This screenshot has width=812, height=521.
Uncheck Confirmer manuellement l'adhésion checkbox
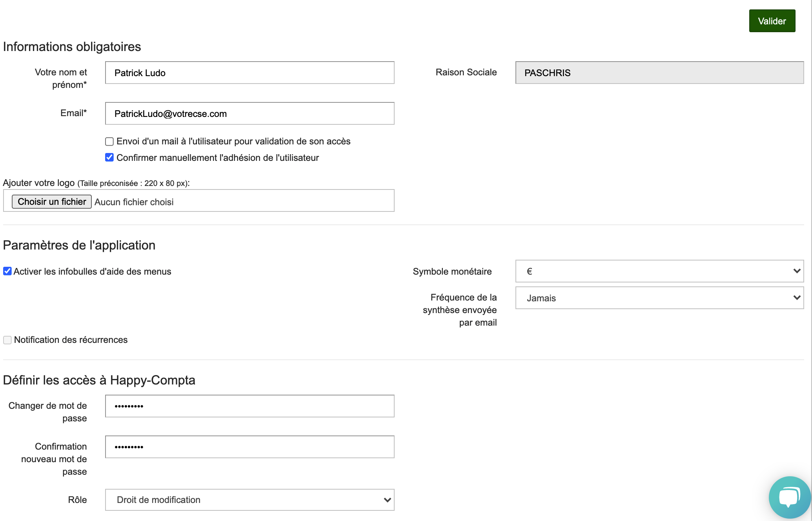coord(109,158)
